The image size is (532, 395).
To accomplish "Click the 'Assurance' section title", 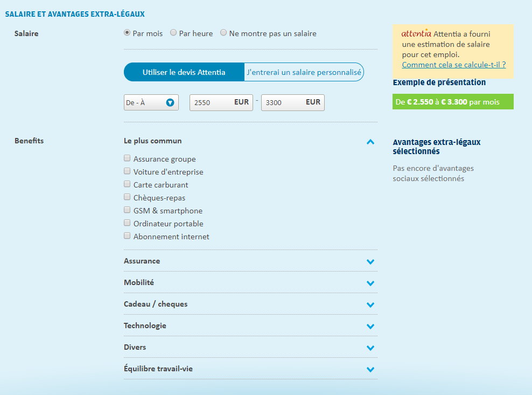I will (142, 261).
